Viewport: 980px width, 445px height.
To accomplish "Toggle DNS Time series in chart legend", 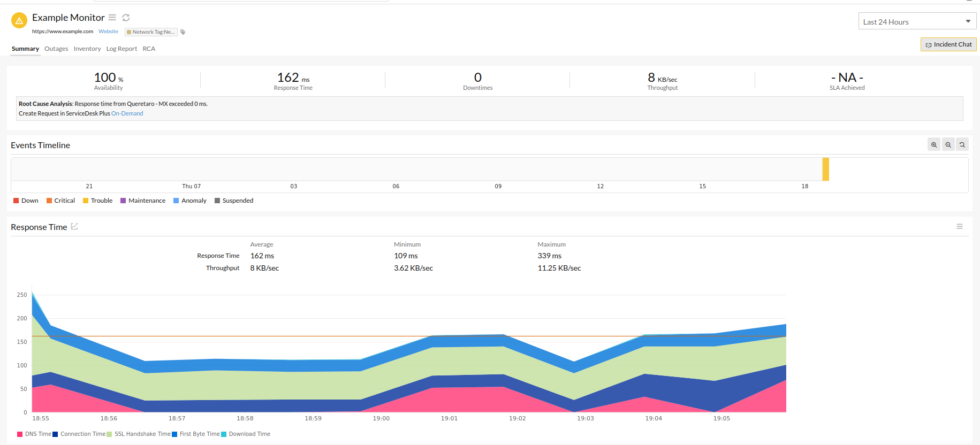I will [34, 434].
